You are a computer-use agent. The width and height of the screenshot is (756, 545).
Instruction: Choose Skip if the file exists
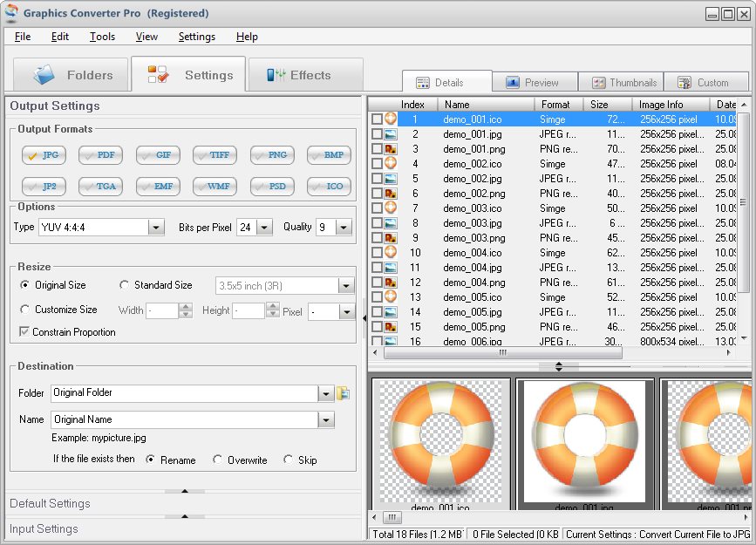coord(288,460)
